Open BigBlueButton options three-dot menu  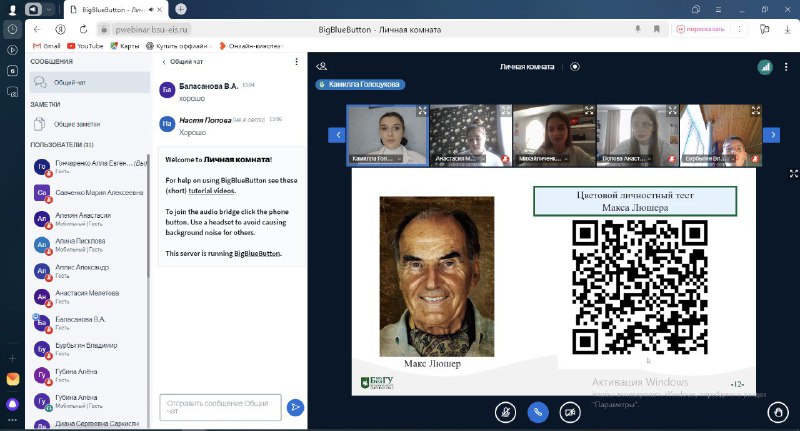(786, 67)
